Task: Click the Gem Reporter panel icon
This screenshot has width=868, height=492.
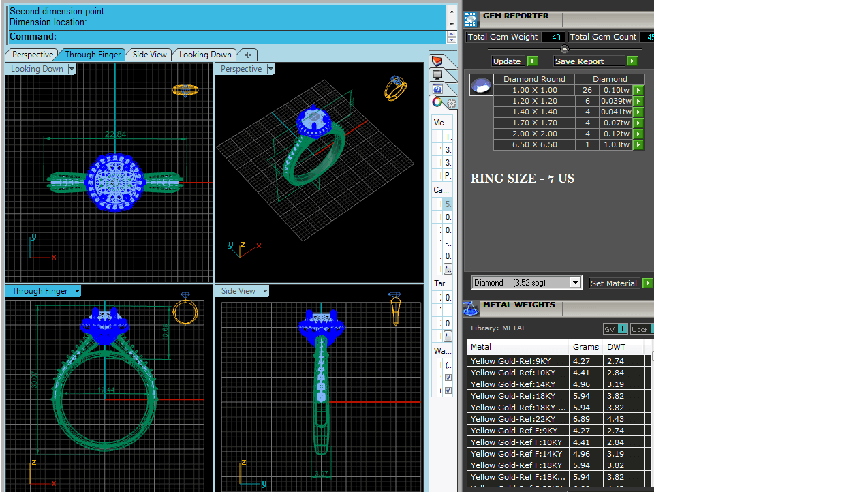Action: [x=470, y=19]
